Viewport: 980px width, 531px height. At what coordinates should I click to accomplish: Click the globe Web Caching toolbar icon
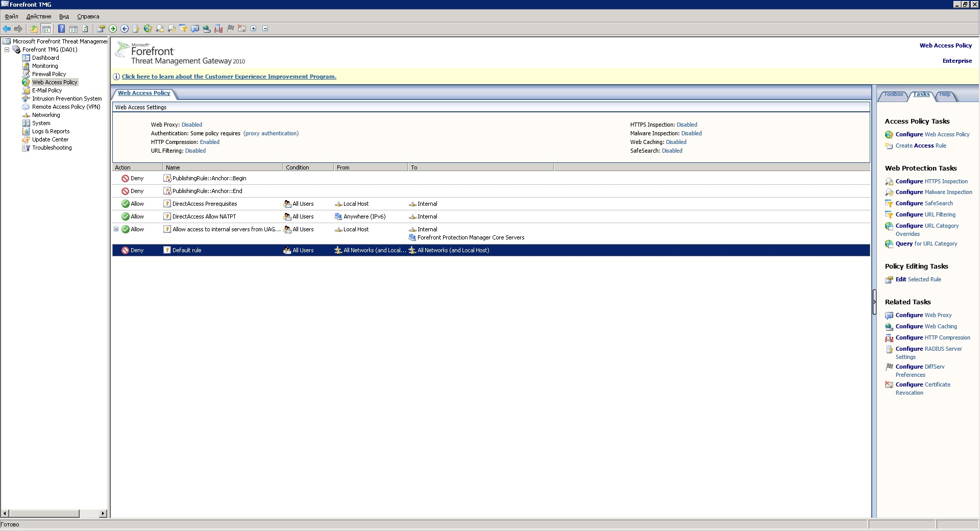click(x=206, y=29)
